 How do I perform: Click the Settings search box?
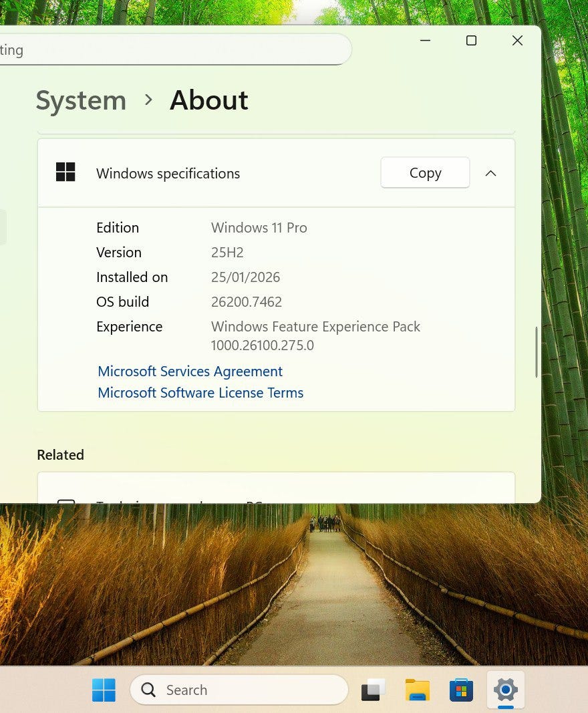coord(175,49)
